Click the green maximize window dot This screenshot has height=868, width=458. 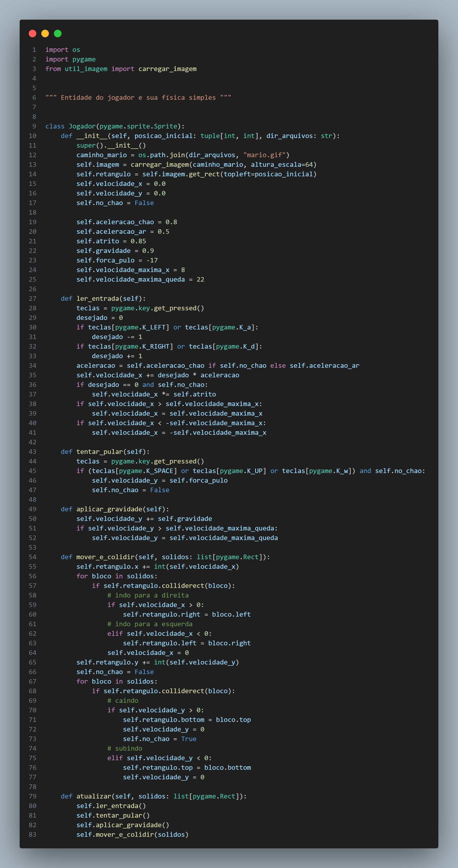[x=58, y=33]
